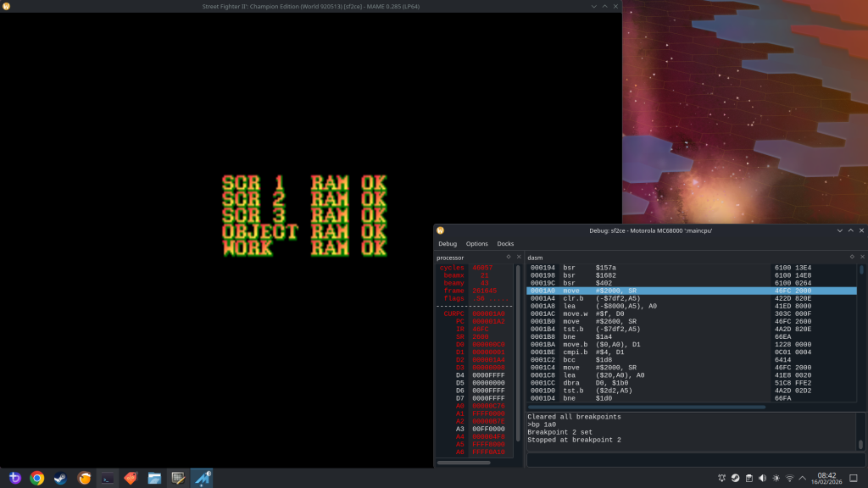Open the terminal from the taskbar

tap(108, 478)
